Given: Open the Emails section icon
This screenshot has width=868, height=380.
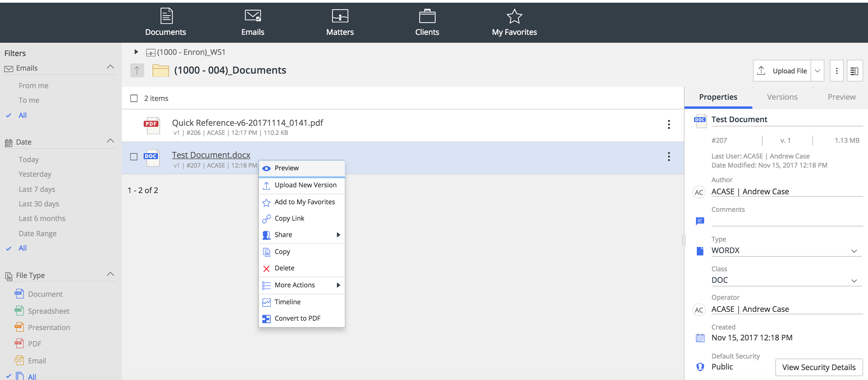Looking at the screenshot, I should (252, 17).
